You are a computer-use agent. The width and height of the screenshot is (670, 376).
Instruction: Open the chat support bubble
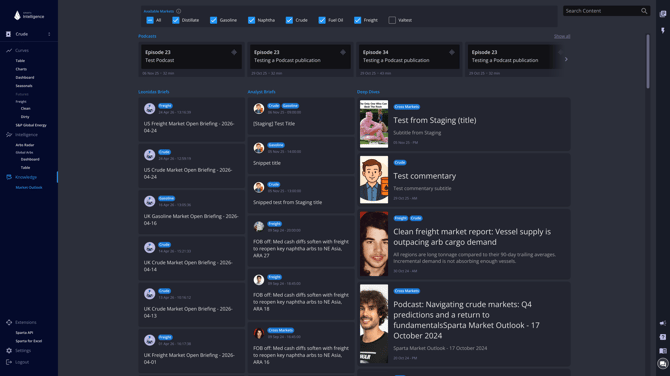click(663, 364)
